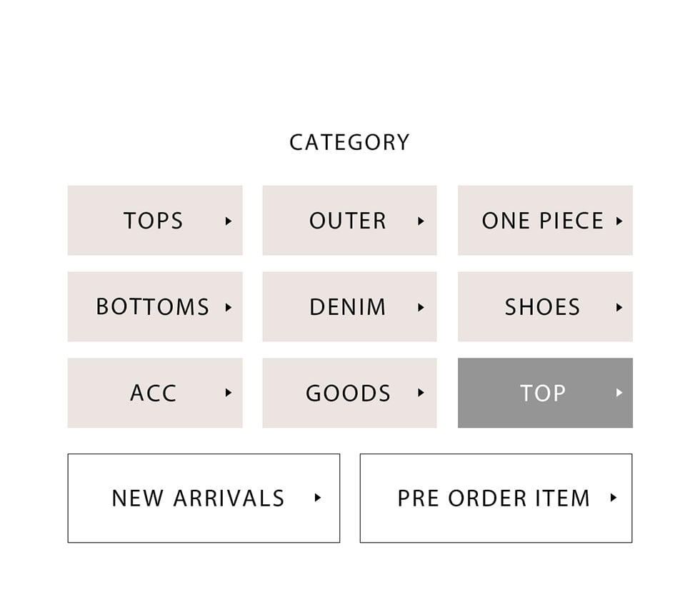Click the arrow icon beside GOODS
Image resolution: width=700 pixels, height=592 pixels.
[x=421, y=393]
